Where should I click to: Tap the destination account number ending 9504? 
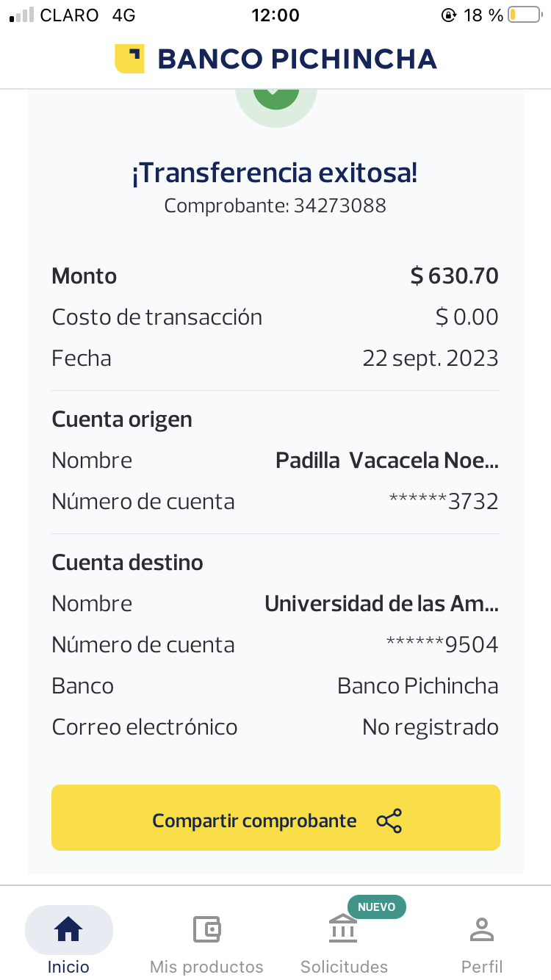[x=442, y=645]
